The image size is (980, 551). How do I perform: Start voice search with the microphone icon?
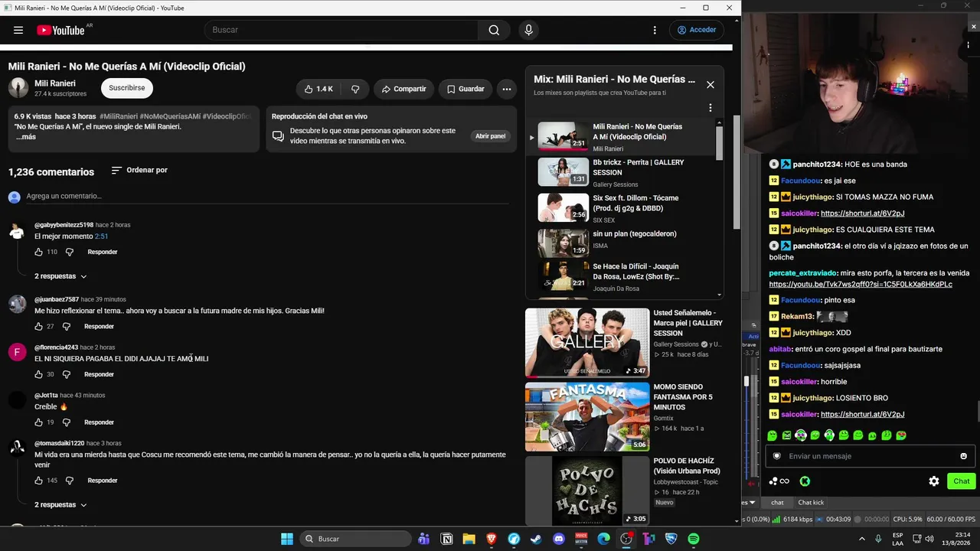pos(528,30)
